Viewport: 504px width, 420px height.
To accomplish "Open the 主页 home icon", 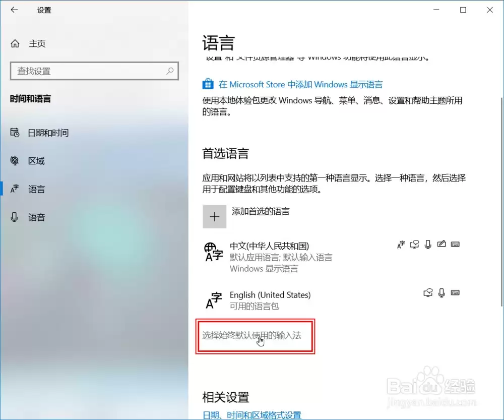I will pyautogui.click(x=15, y=43).
